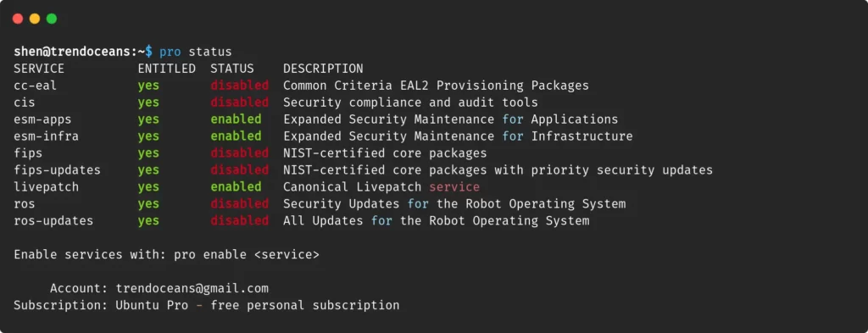Click the green maximize window button

(52, 19)
